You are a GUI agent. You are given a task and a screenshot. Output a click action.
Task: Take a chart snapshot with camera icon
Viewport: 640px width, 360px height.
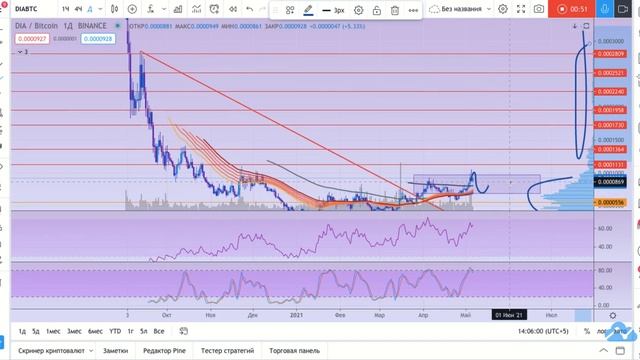(539, 9)
